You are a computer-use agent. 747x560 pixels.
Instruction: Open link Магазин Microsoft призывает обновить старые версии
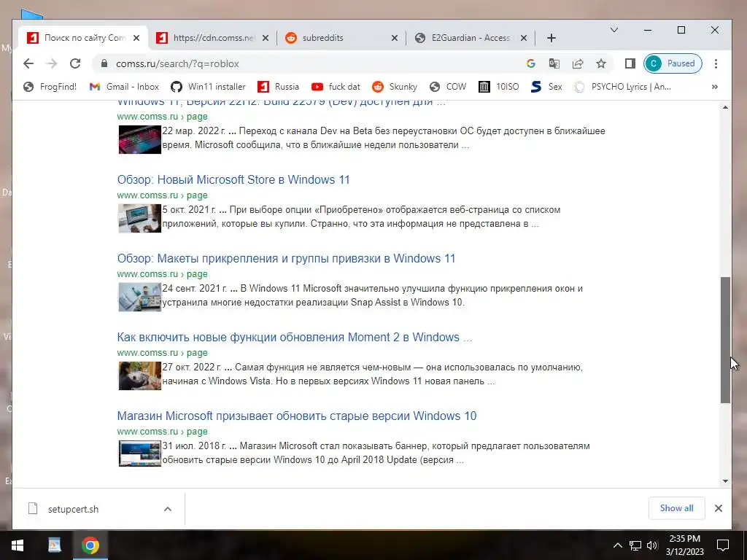coord(297,416)
